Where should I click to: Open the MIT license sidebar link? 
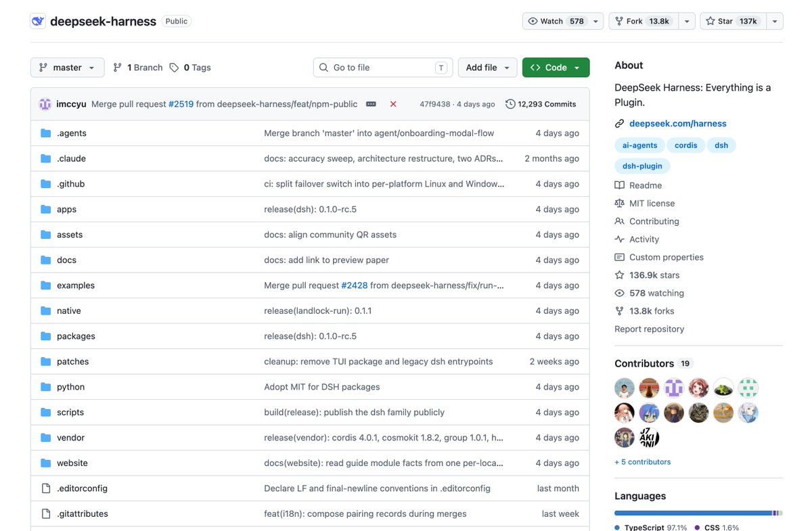click(644, 204)
